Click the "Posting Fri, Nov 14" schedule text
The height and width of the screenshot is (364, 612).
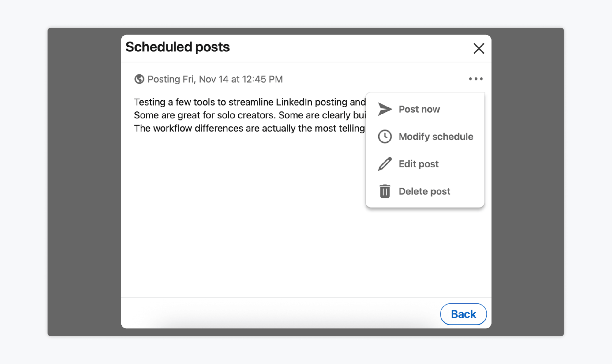(215, 79)
